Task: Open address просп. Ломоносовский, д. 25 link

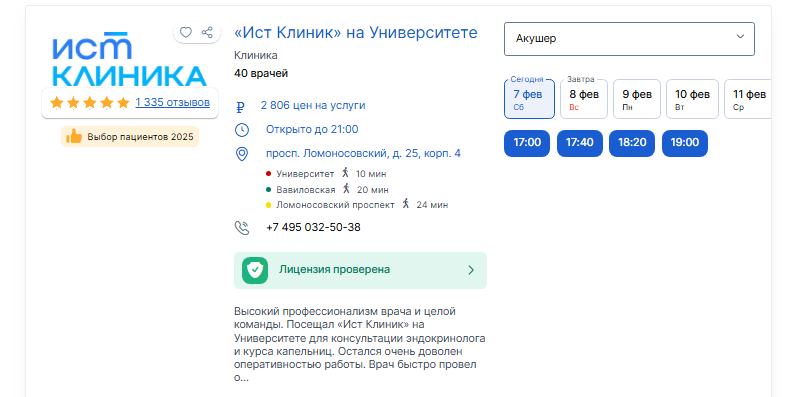Action: pyautogui.click(x=363, y=153)
